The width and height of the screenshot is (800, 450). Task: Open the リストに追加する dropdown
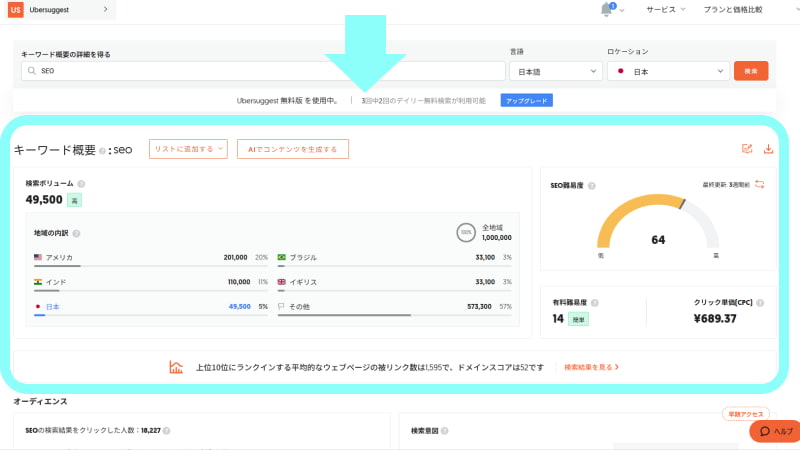click(x=188, y=149)
